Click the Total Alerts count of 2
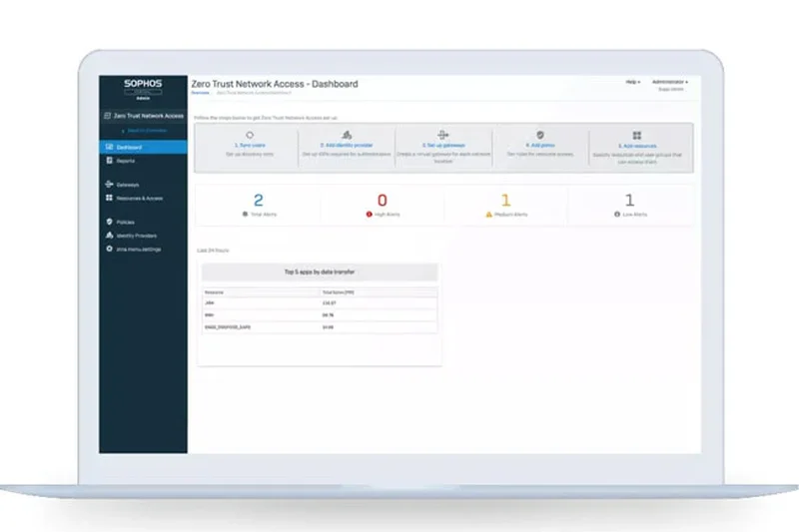Viewport: 799px width, 532px height. (x=258, y=200)
